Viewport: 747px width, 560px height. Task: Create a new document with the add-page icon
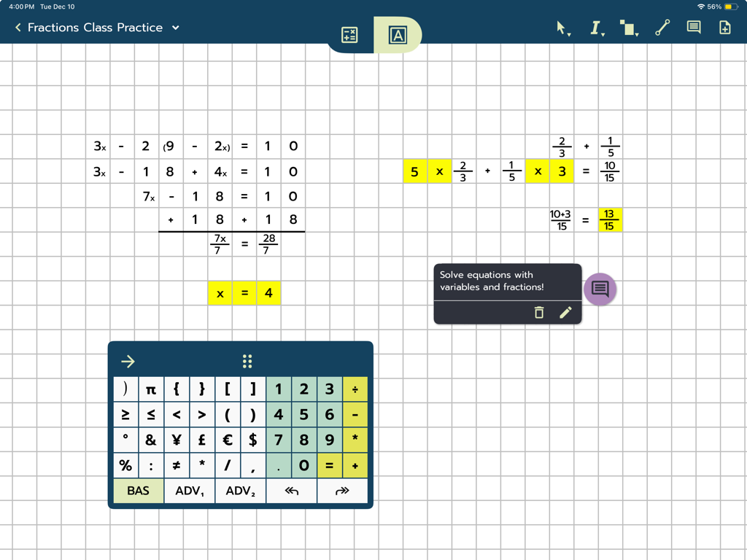point(725,27)
